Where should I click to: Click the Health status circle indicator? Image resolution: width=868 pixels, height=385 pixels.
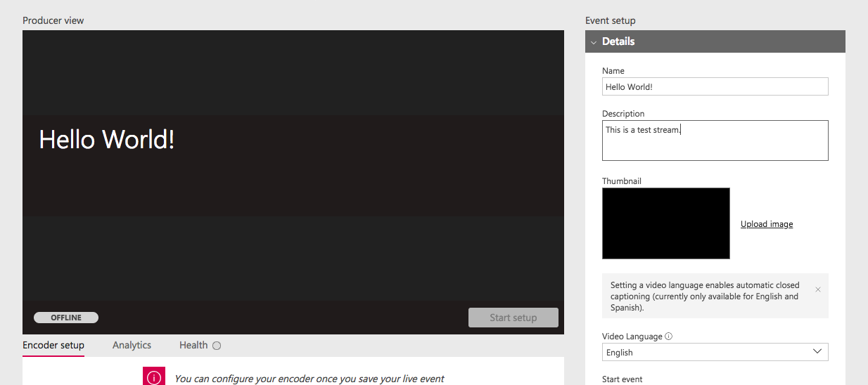(217, 346)
